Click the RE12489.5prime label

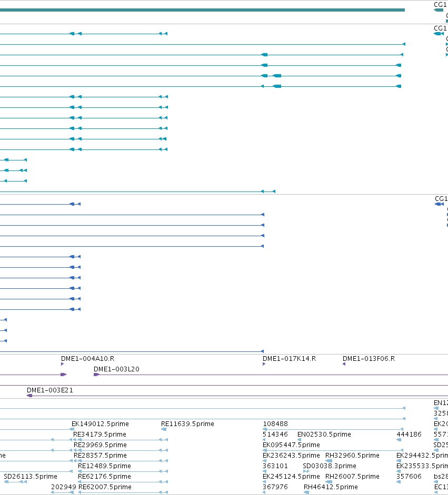click(x=104, y=466)
